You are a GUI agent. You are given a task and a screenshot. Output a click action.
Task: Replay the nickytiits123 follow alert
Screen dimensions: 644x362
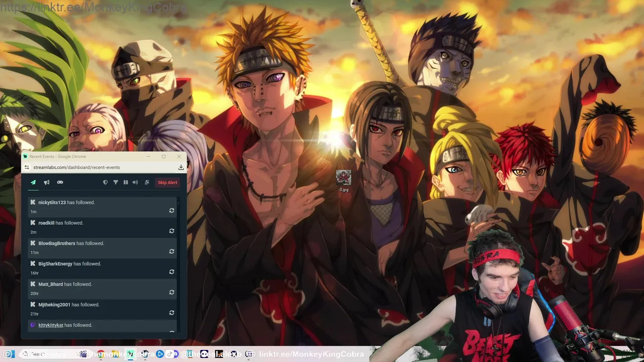(172, 211)
